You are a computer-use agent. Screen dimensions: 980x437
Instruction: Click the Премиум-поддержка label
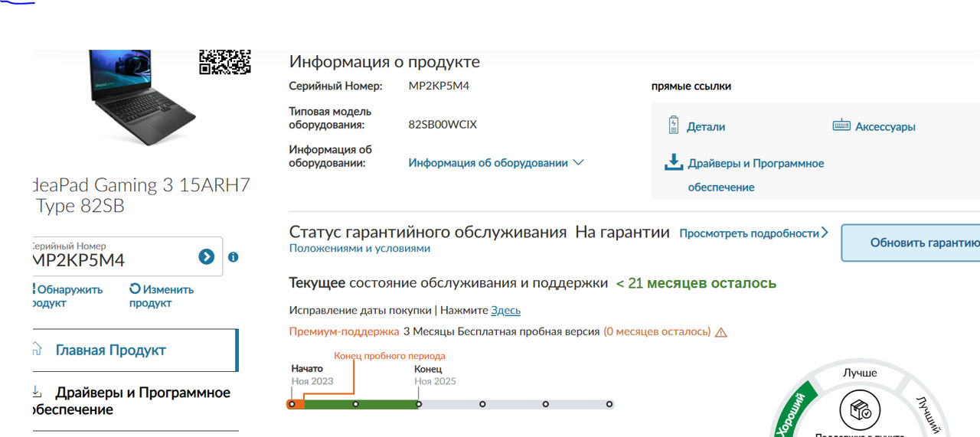[344, 332]
